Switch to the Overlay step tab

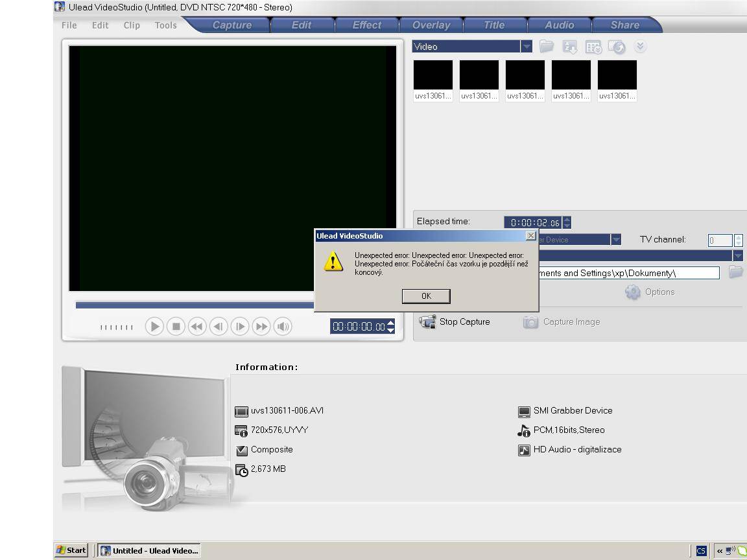[x=431, y=25]
